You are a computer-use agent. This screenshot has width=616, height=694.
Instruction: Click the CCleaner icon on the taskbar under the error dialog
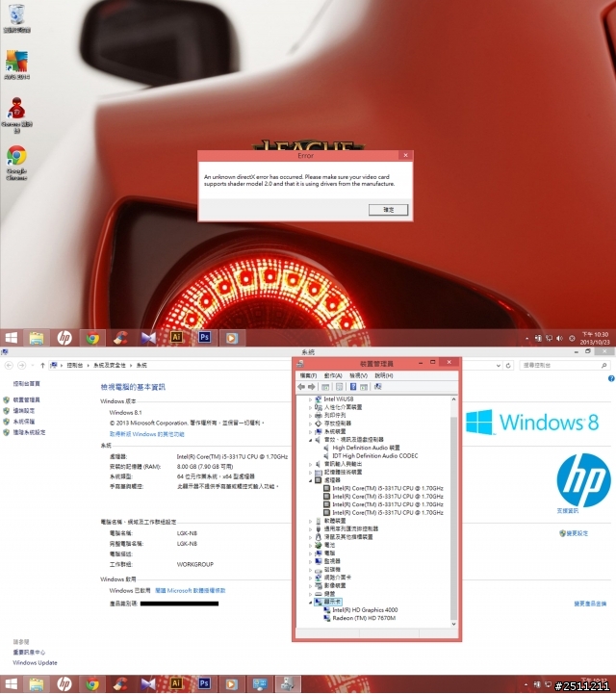click(120, 338)
